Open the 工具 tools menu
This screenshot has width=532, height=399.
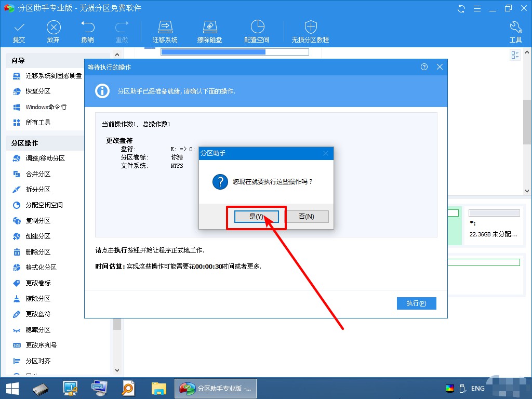click(x=515, y=32)
